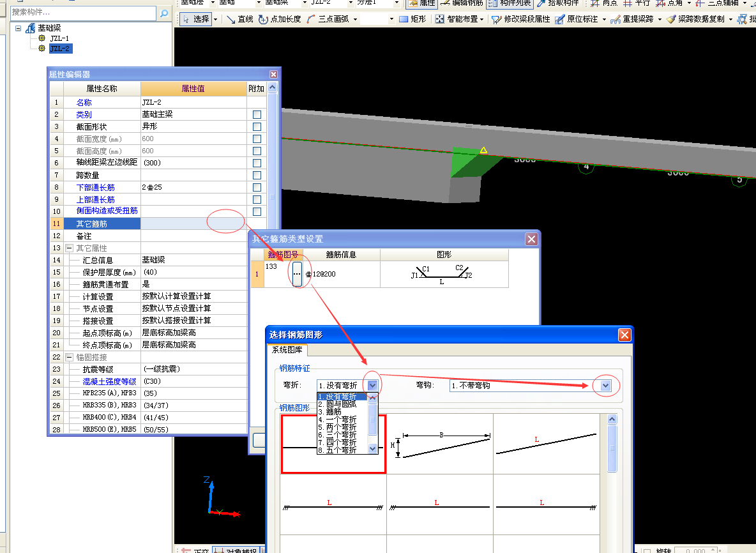This screenshot has height=553, width=756.
Task: Activate the 选择 (select) tool
Action: (x=196, y=19)
